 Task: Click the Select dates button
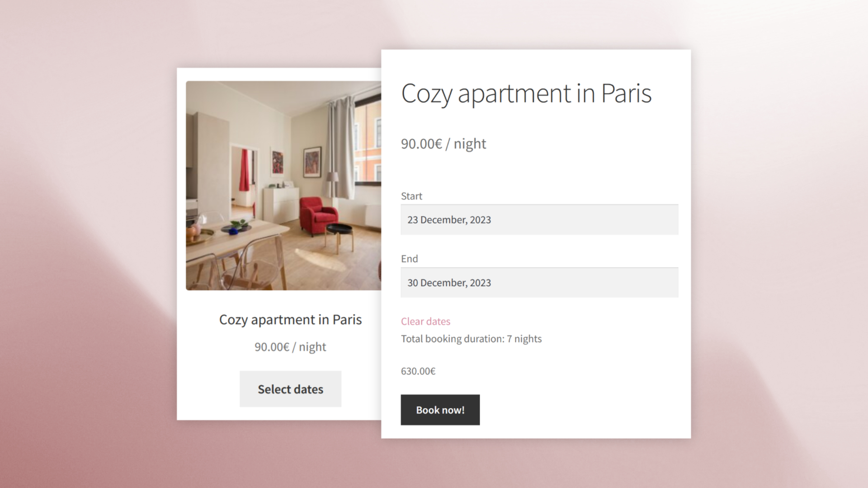pos(290,389)
